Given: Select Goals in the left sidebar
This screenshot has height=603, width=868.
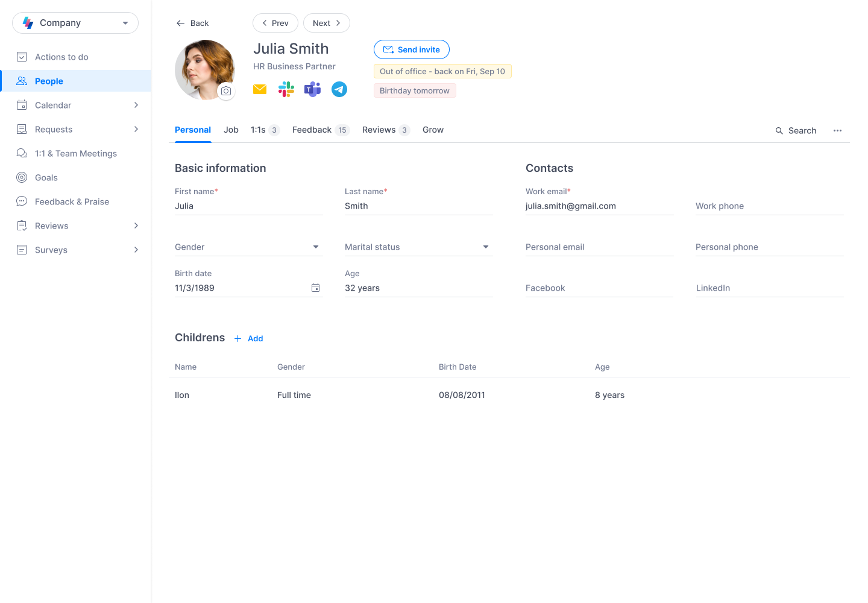Looking at the screenshot, I should click(46, 177).
